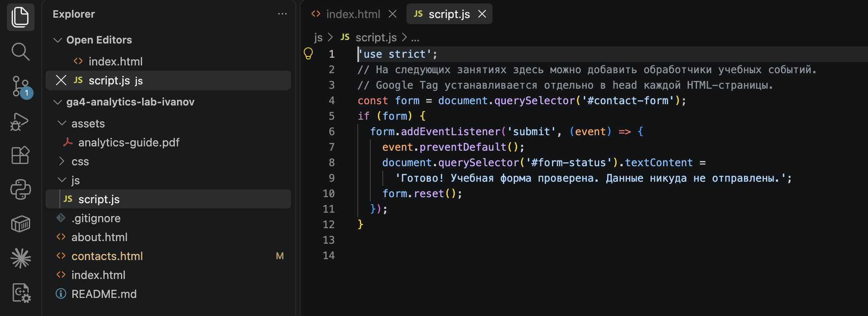Click the js breadcrumb segment

point(318,37)
